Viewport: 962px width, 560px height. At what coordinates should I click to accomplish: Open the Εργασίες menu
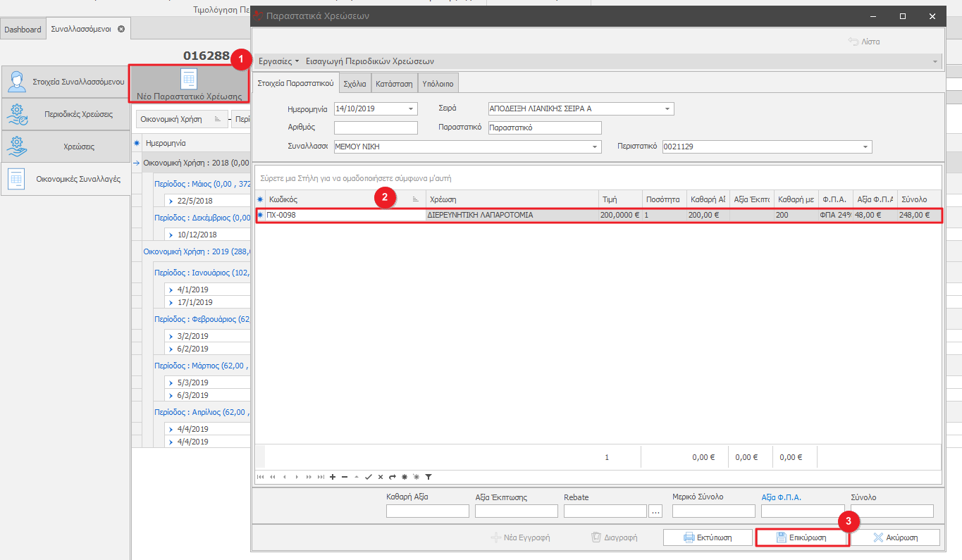(279, 61)
